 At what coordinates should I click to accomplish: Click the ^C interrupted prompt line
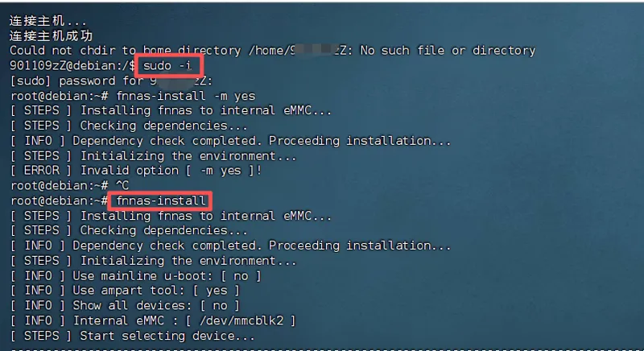click(x=70, y=185)
